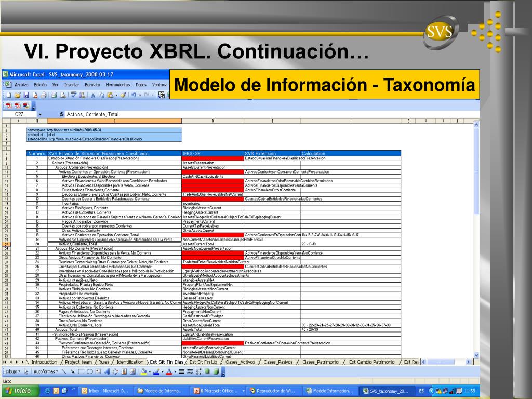This screenshot has width=532, height=399.
Task: Click the Undo arrow icon
Action: tap(134, 95)
